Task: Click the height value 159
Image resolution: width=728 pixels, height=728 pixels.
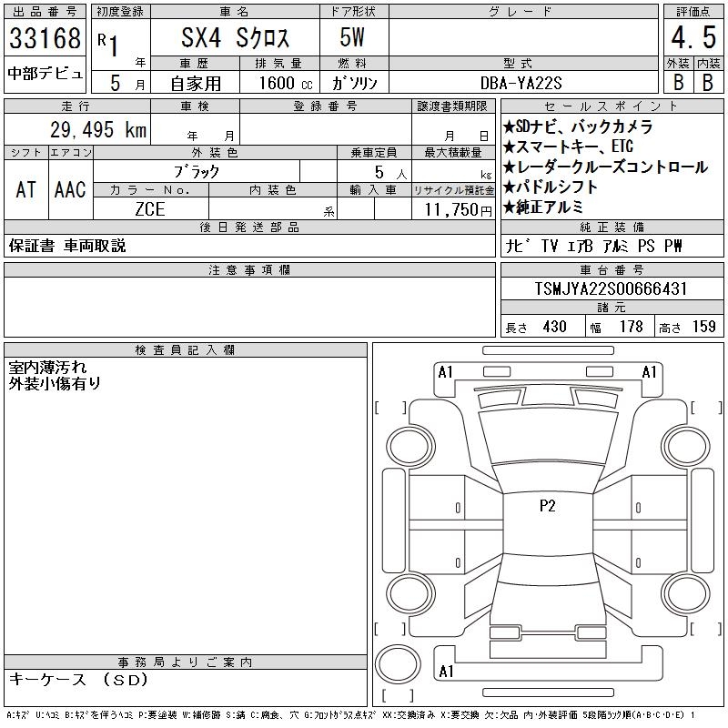Action: [703, 327]
